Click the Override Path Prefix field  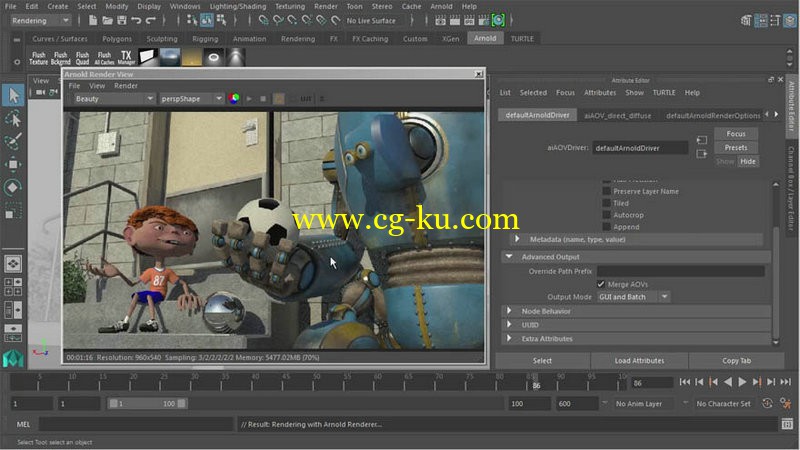681,271
